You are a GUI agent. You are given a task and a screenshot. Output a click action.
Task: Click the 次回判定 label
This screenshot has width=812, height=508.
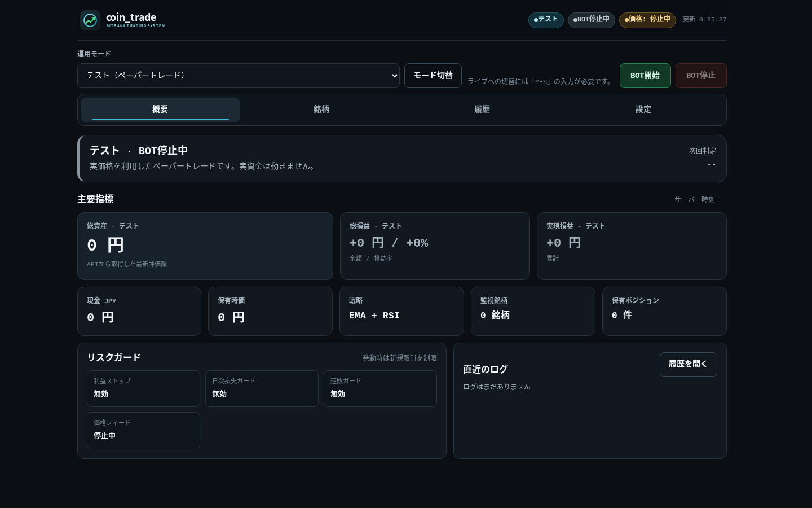tap(703, 151)
